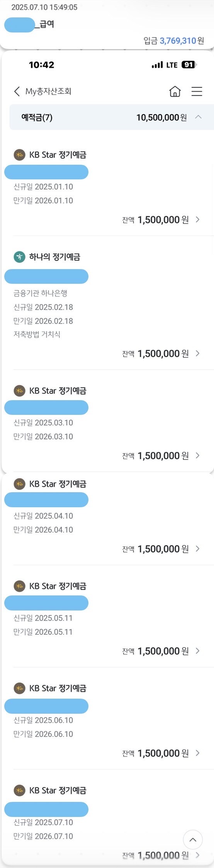Open the deposit created 2025.01.10 chevron
214x868 pixels.
click(x=197, y=220)
